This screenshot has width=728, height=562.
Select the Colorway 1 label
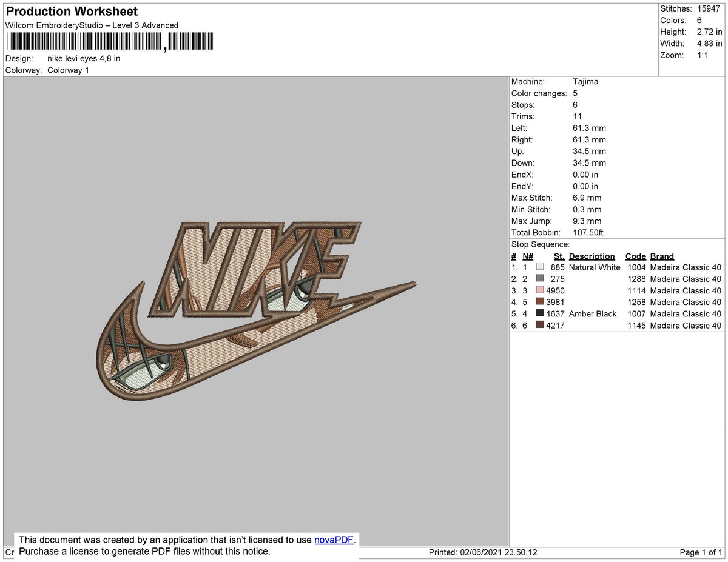coord(68,70)
